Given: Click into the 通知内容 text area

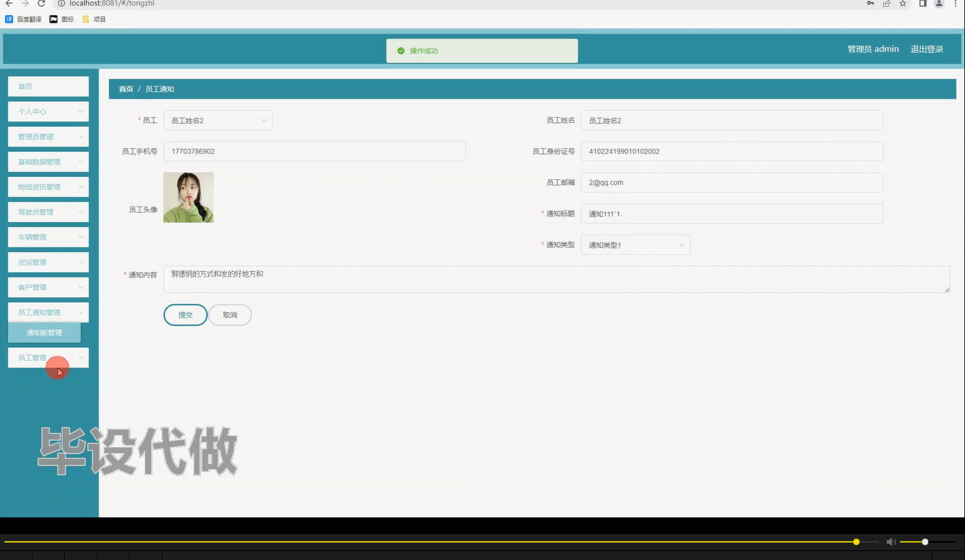Looking at the screenshot, I should coord(556,279).
